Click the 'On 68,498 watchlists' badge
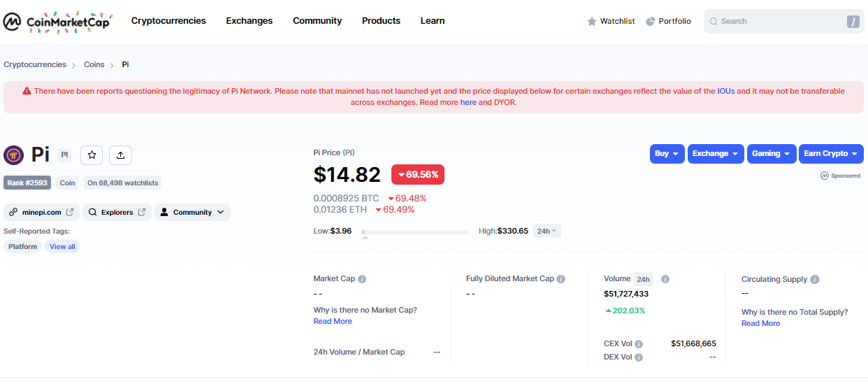 (x=123, y=183)
